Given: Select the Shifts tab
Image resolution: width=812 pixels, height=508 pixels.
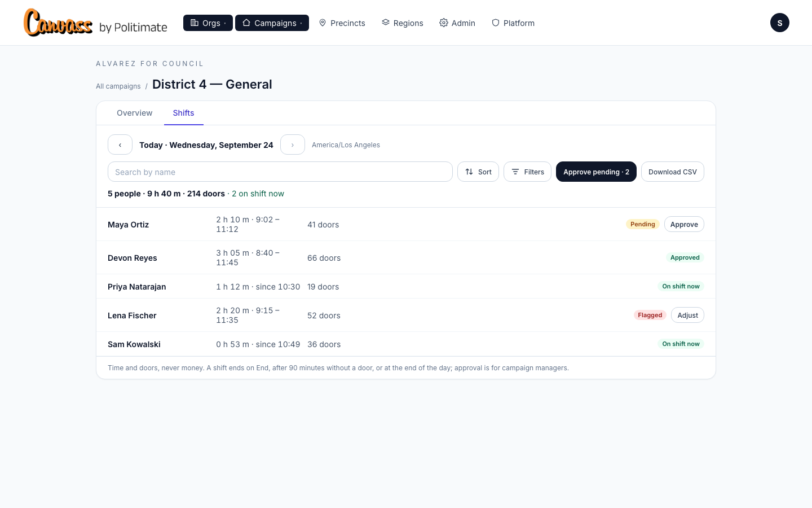Looking at the screenshot, I should point(184,113).
